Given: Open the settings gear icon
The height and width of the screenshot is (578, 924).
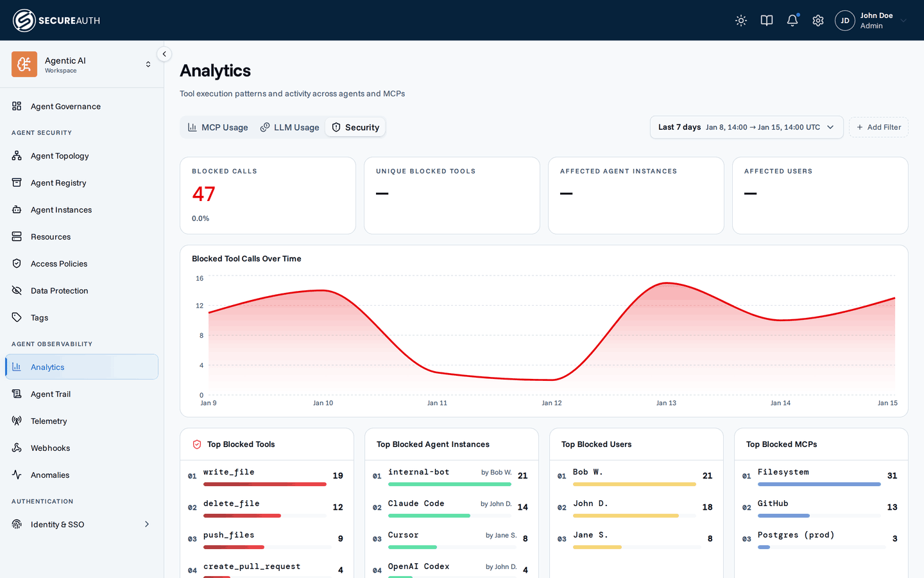Looking at the screenshot, I should 818,21.
